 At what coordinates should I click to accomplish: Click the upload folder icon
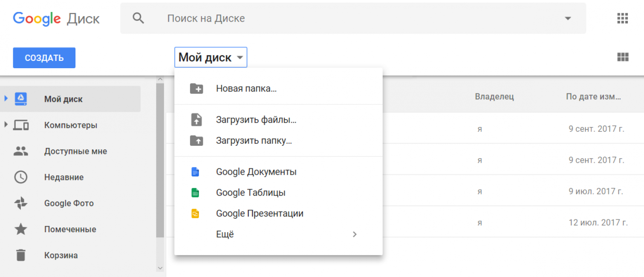click(196, 141)
